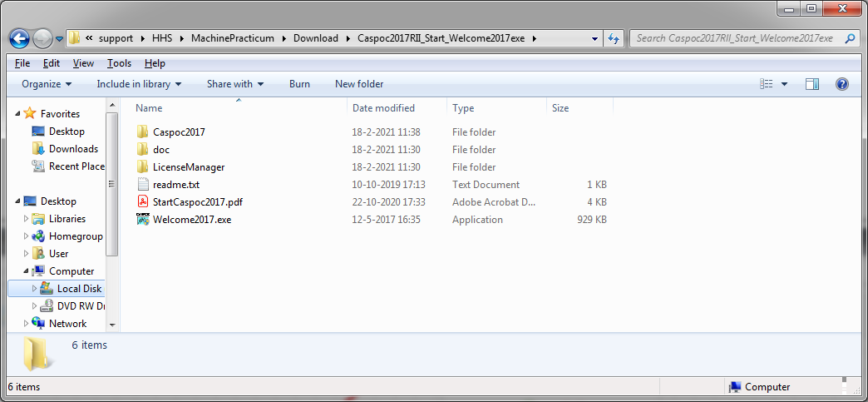This screenshot has height=402, width=868.
Task: Open Downloads in Favorites
Action: pos(74,149)
